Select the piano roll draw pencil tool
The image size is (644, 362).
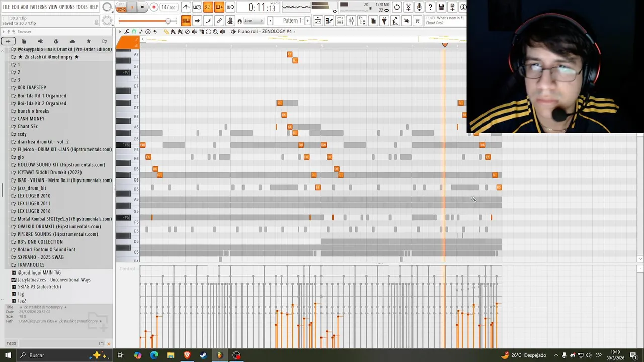click(166, 32)
